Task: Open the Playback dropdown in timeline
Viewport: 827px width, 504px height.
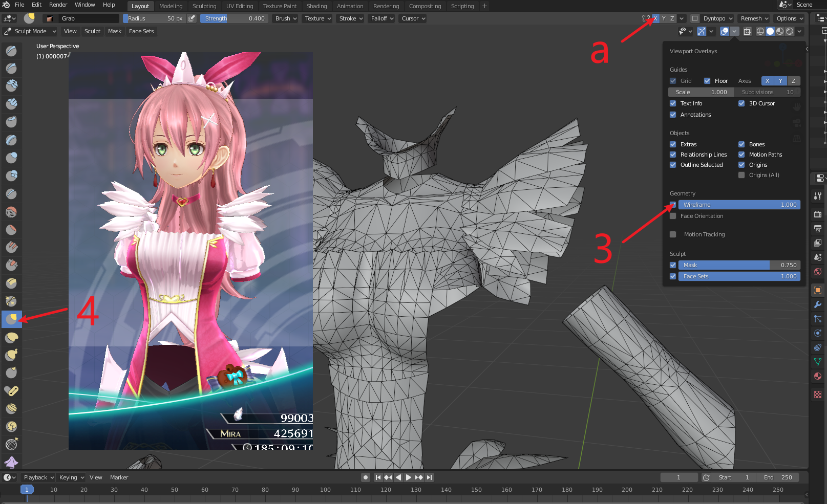Action: pos(39,477)
